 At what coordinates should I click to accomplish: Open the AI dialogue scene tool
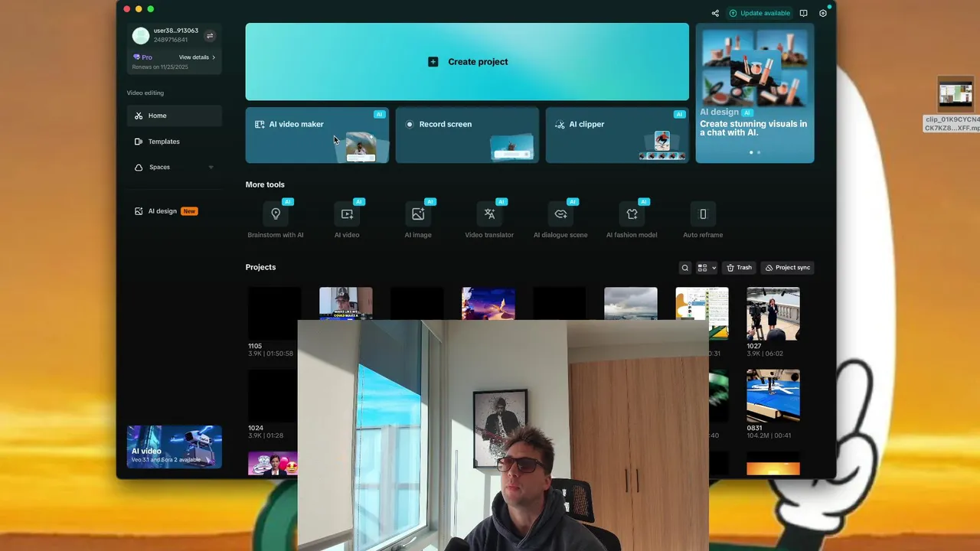560,221
